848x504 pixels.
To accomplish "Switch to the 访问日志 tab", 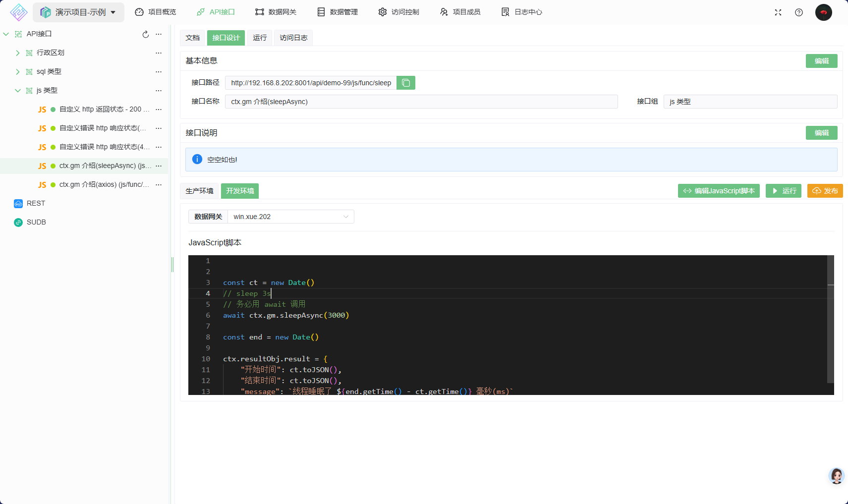I will coord(293,38).
